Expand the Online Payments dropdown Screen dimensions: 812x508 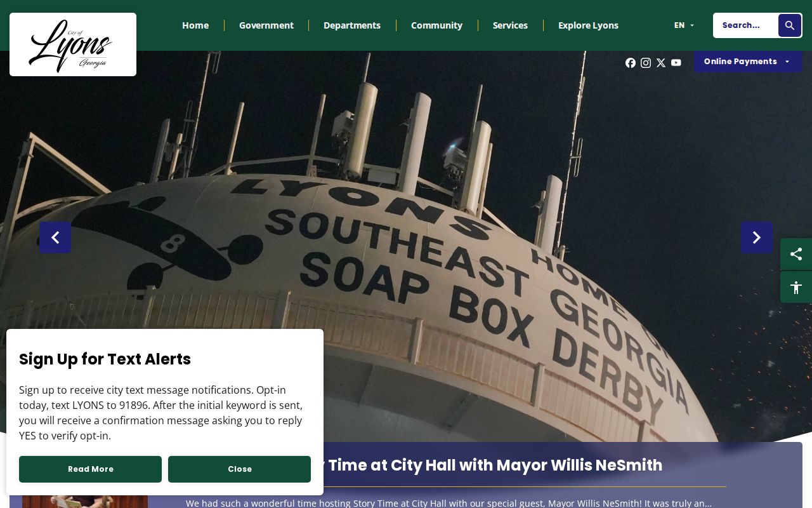pos(748,62)
